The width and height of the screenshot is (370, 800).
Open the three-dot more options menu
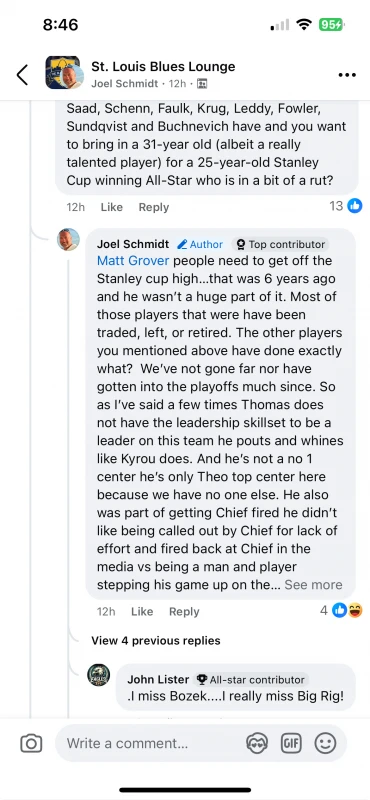click(x=347, y=75)
